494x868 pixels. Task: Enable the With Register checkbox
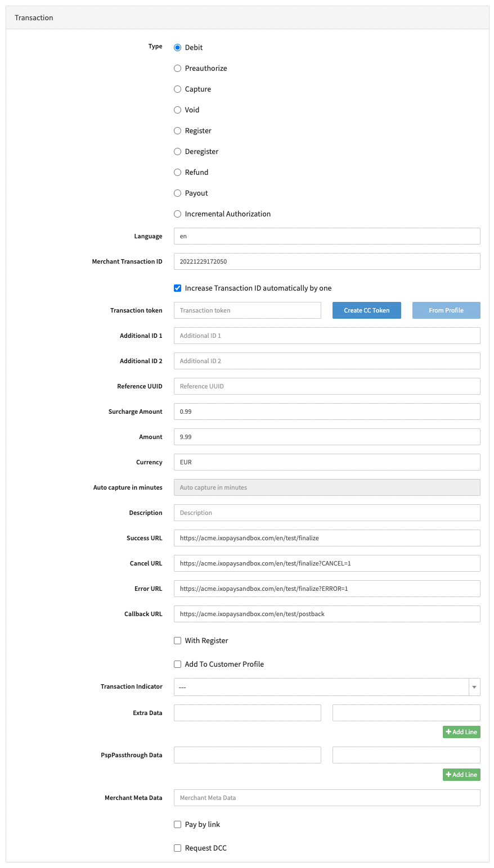coord(177,640)
